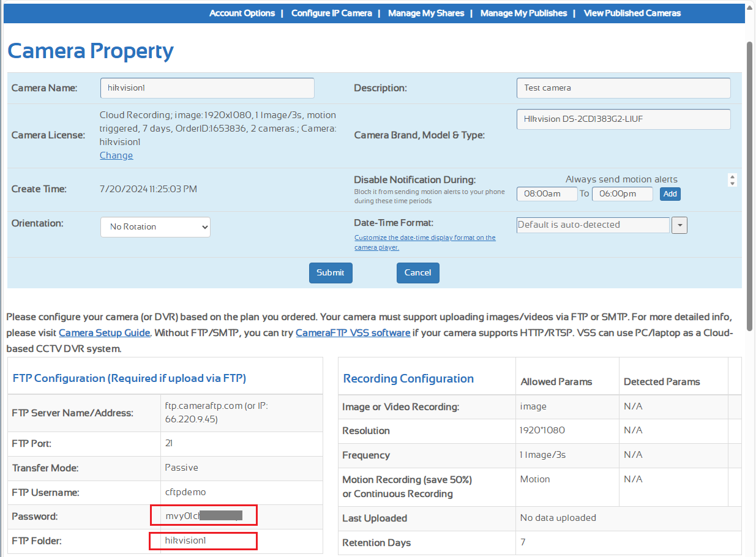Image resolution: width=756 pixels, height=557 pixels.
Task: Click the Date-Time Format text box
Action: tap(593, 225)
